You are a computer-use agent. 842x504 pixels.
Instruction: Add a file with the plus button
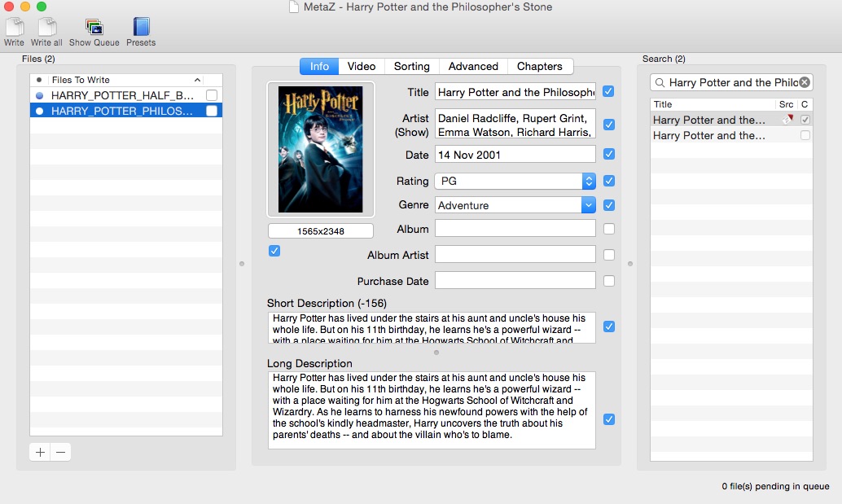(40, 452)
